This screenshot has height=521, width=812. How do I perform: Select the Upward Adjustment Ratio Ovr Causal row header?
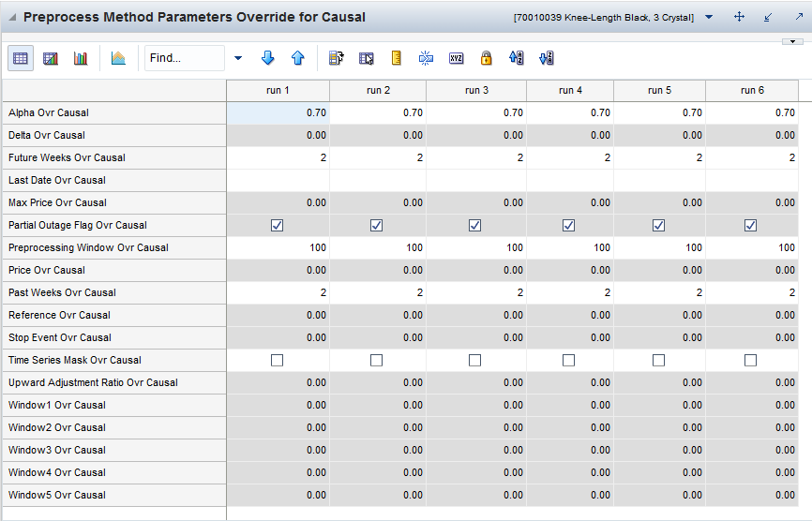click(x=114, y=383)
